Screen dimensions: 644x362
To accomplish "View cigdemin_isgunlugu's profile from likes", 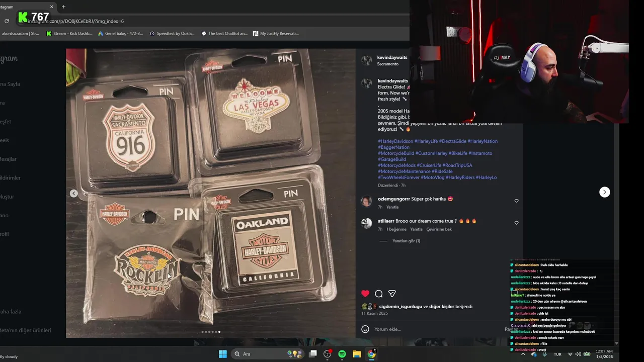I will click(x=400, y=306).
